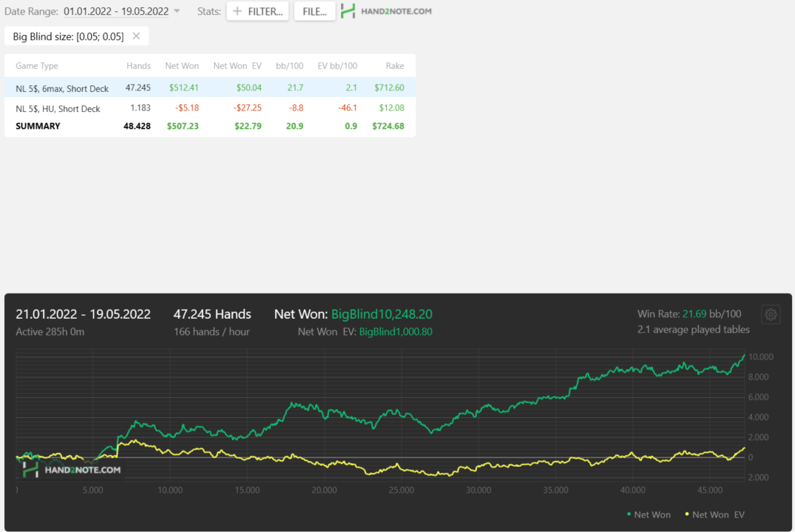
Task: Sort table by Rake column
Action: point(394,66)
